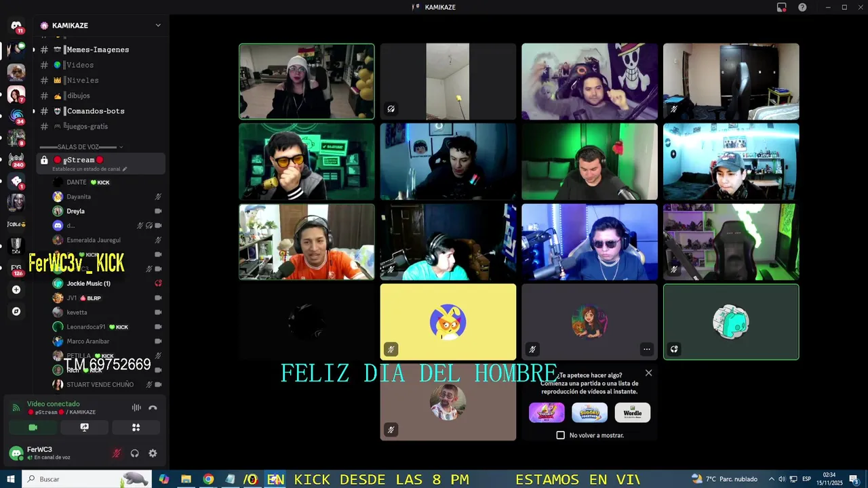
Task: Focus yellow avatar tile with bird icon
Action: tap(448, 322)
